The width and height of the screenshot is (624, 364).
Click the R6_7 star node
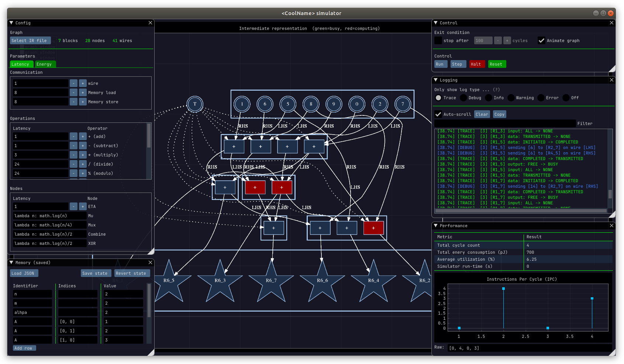(x=271, y=282)
